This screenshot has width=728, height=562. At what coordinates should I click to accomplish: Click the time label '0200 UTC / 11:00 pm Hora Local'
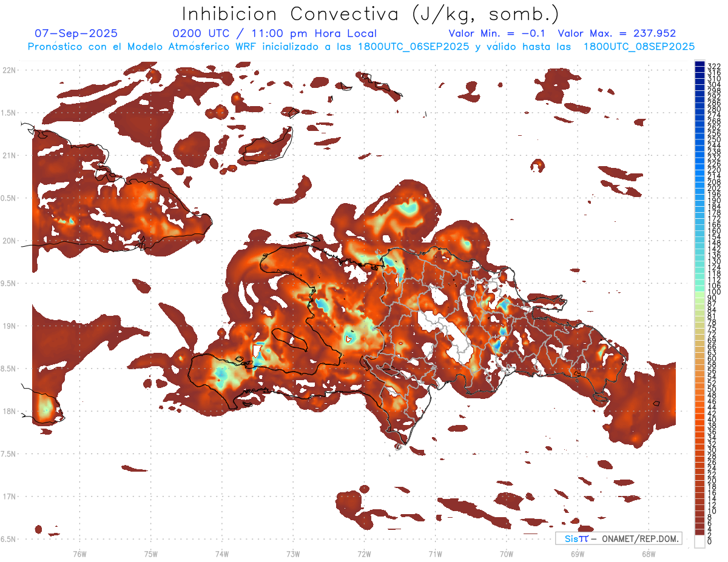pyautogui.click(x=275, y=34)
